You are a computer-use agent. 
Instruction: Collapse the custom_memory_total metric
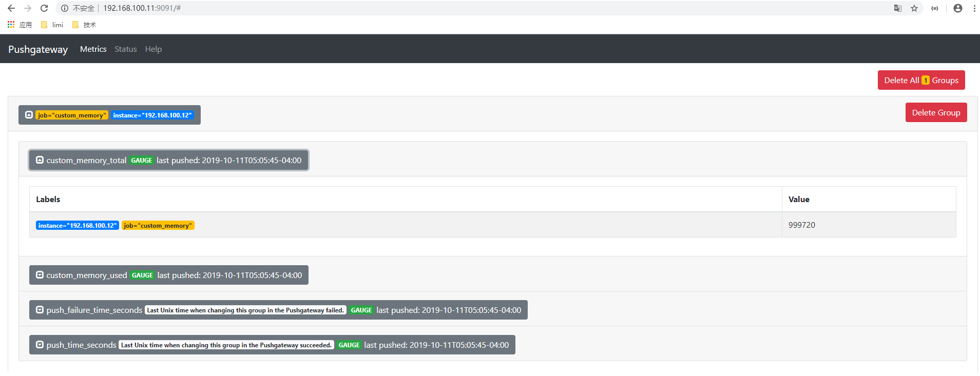(168, 160)
